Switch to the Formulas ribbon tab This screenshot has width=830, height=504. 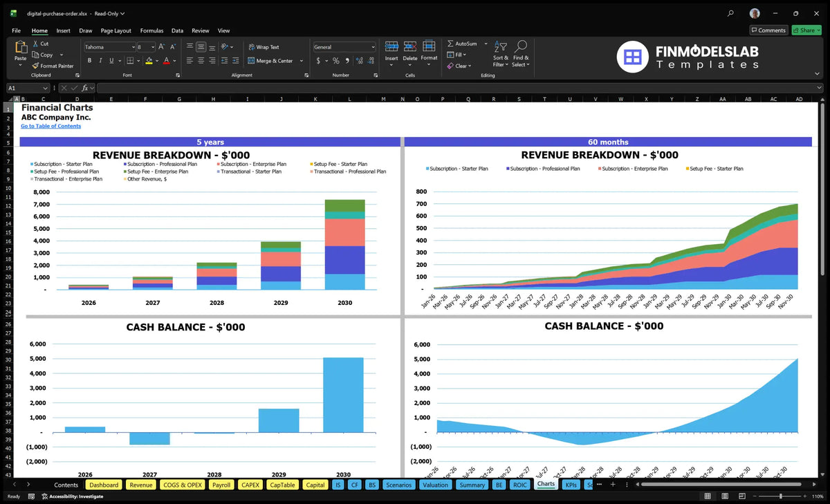point(151,30)
